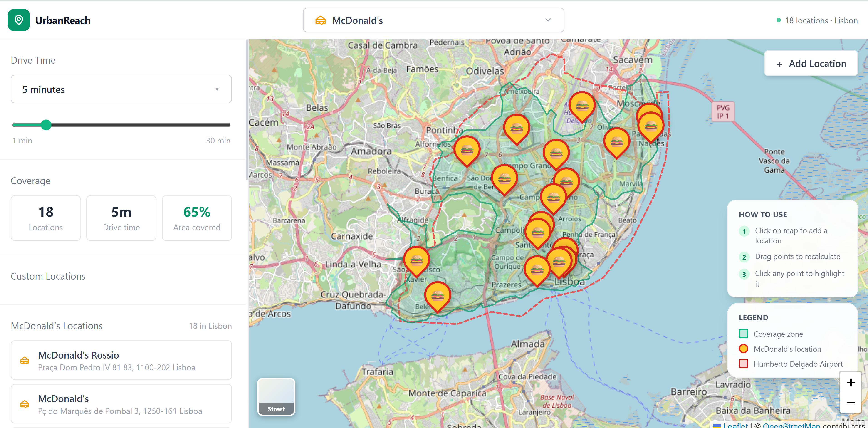Click the 65% Area covered stat card
This screenshot has width=868, height=428.
pos(197,218)
